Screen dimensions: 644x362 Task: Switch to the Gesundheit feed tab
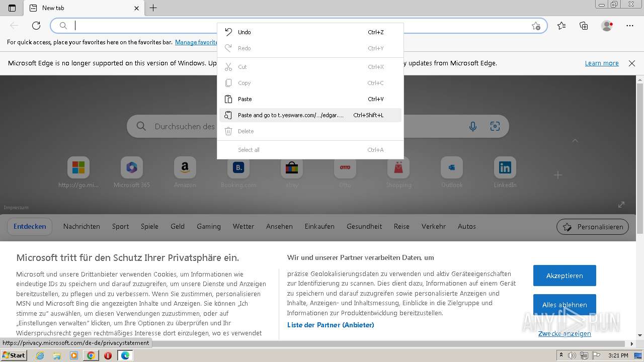(x=364, y=226)
